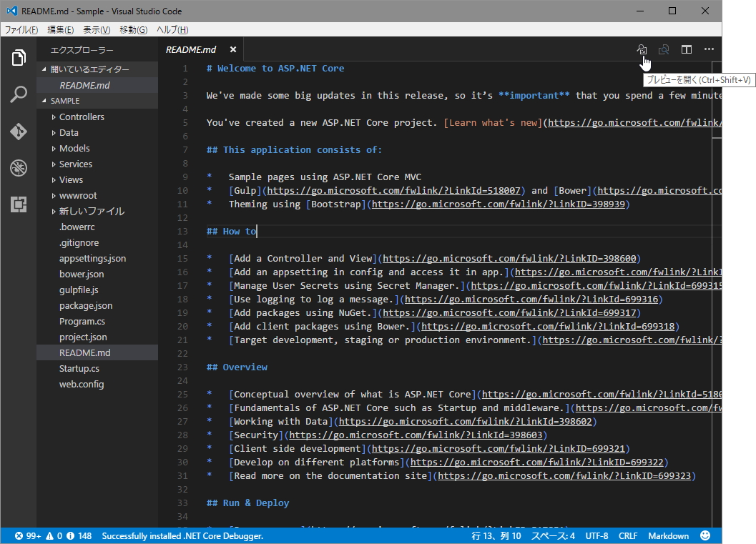Select README.md under open editors

click(97, 85)
